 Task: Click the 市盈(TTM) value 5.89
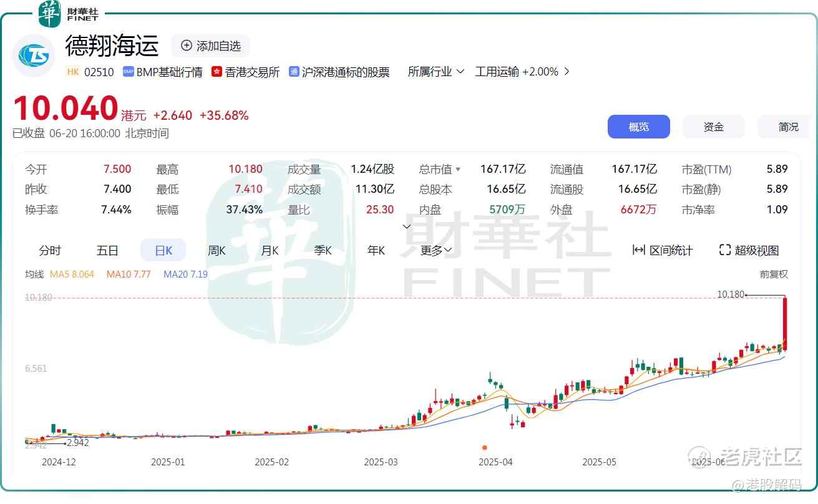777,169
